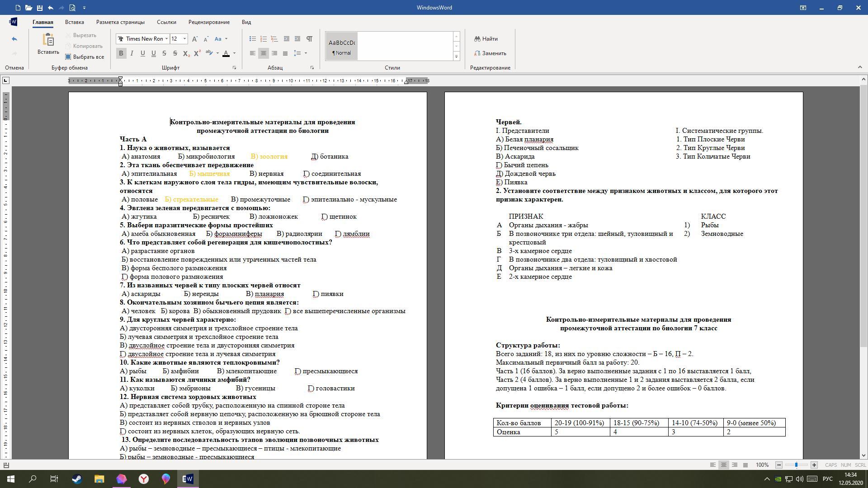Viewport: 868px width, 488px height.
Task: Open the font size dropdown
Action: [184, 39]
